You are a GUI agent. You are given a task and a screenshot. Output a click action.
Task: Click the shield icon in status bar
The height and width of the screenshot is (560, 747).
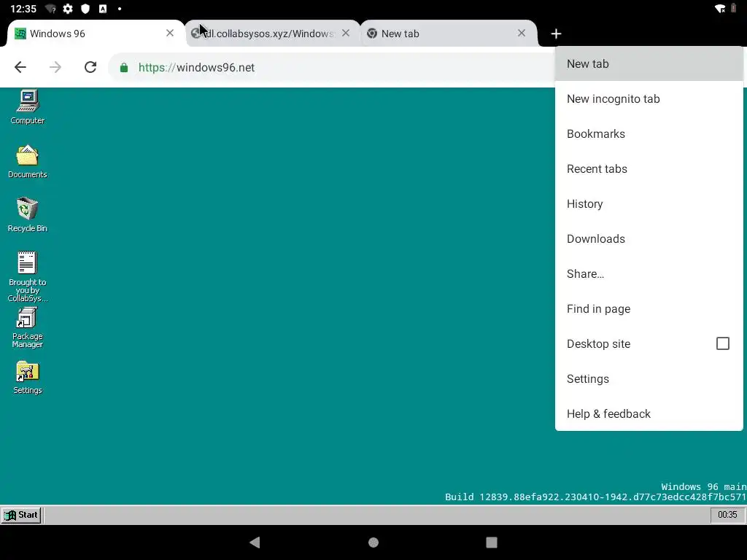(85, 9)
